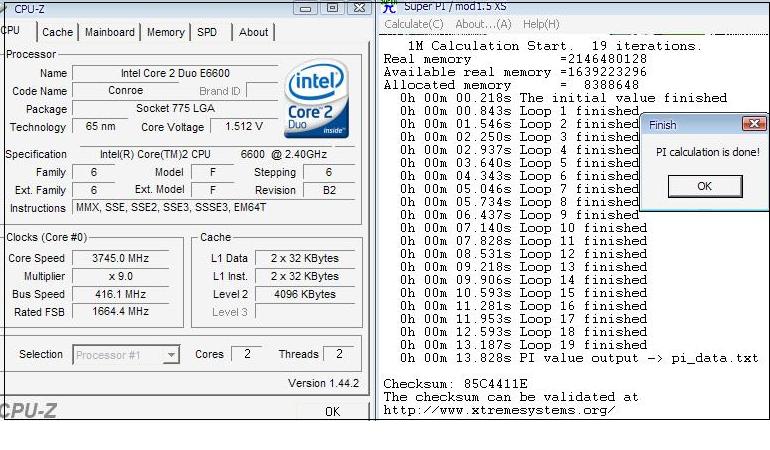770x450 pixels.
Task: Click the empty Level 3 cache field
Action: pyautogui.click(x=305, y=312)
